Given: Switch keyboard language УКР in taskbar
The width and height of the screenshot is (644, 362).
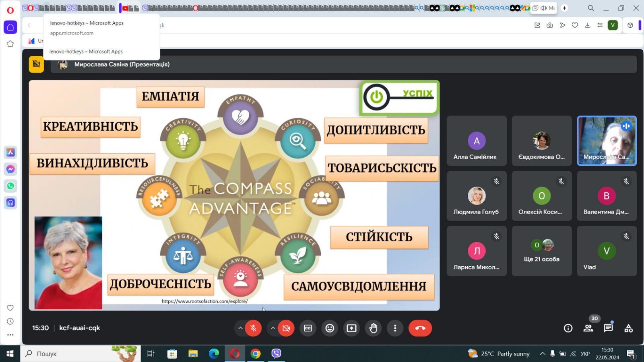Looking at the screenshot, I should pyautogui.click(x=585, y=354).
